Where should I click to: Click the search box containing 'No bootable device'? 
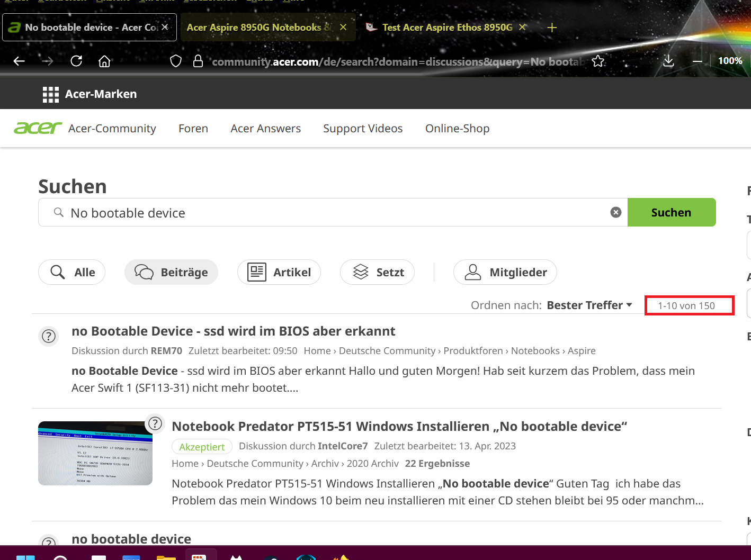coord(333,212)
